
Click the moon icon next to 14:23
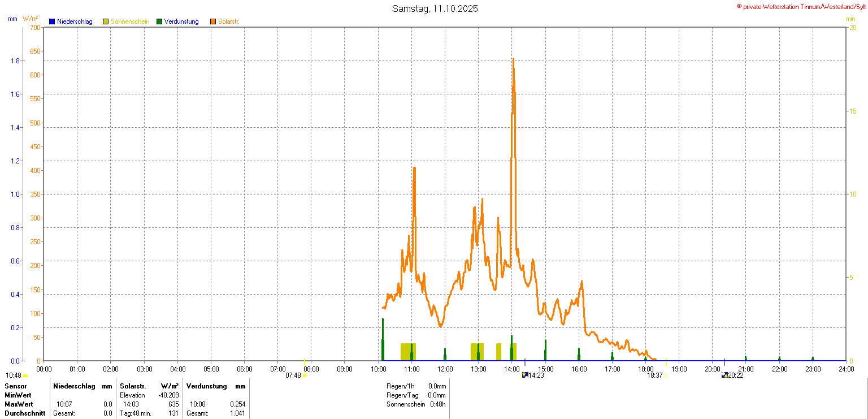[524, 375]
